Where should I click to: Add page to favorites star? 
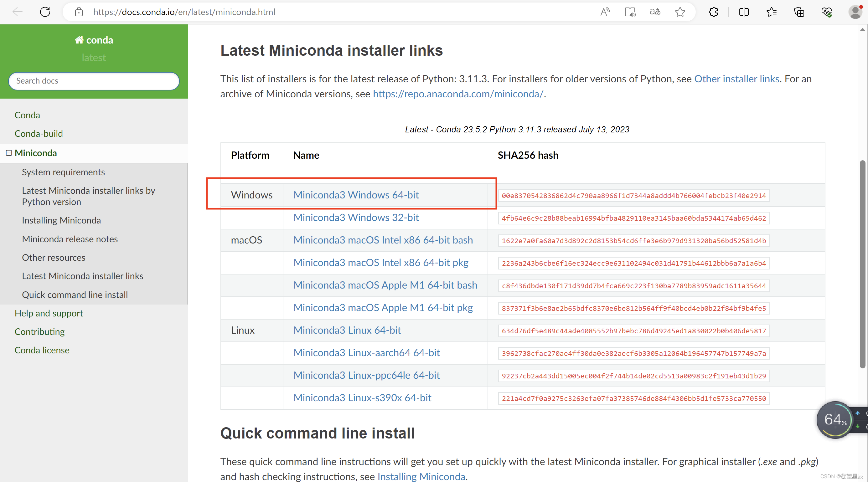(x=680, y=12)
